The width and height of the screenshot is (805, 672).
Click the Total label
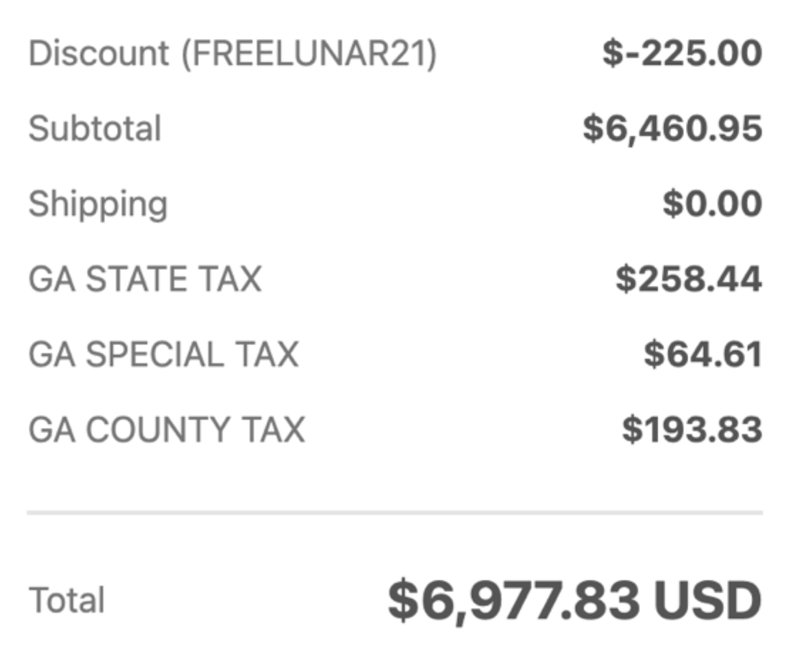pyautogui.click(x=67, y=600)
